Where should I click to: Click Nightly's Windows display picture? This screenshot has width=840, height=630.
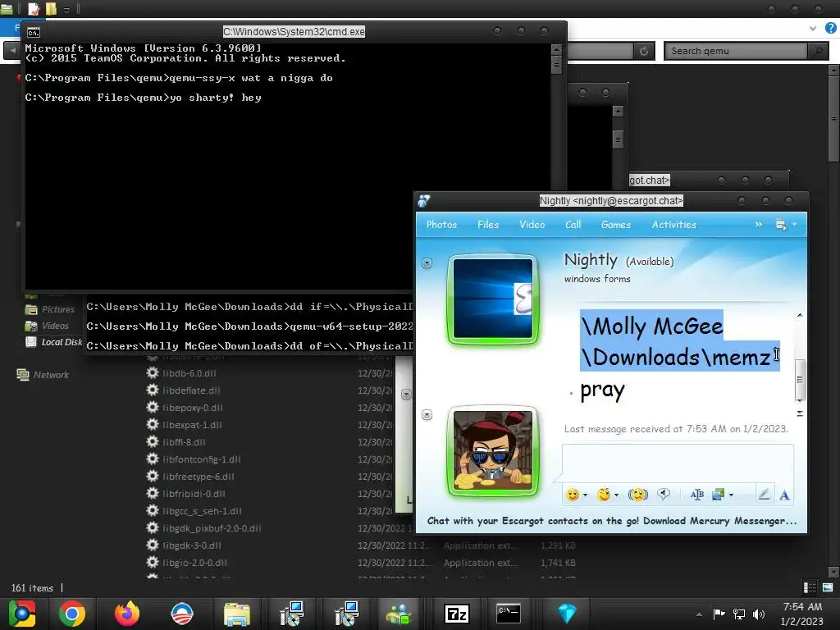[493, 299]
